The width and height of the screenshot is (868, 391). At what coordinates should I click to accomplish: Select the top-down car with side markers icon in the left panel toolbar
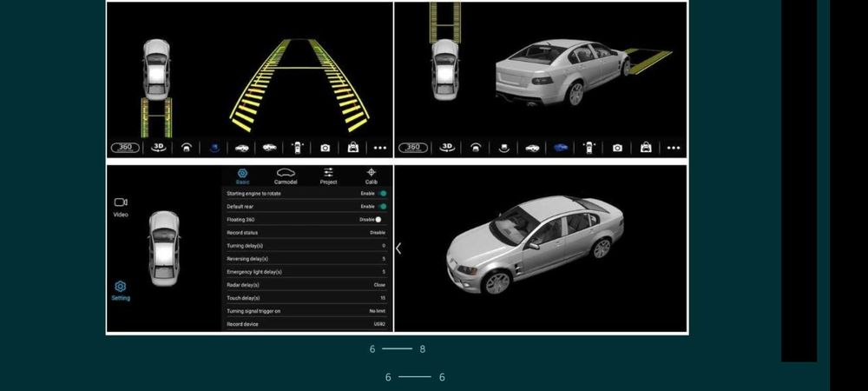298,148
